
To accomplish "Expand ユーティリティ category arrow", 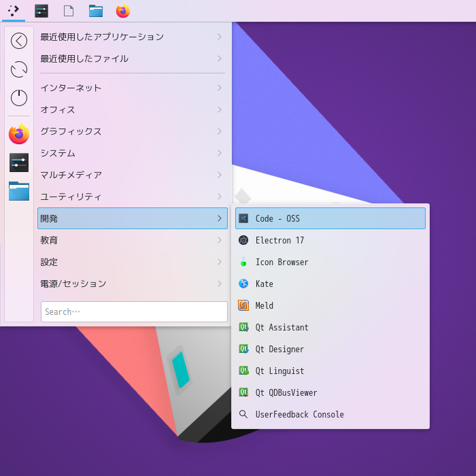I will tap(220, 197).
